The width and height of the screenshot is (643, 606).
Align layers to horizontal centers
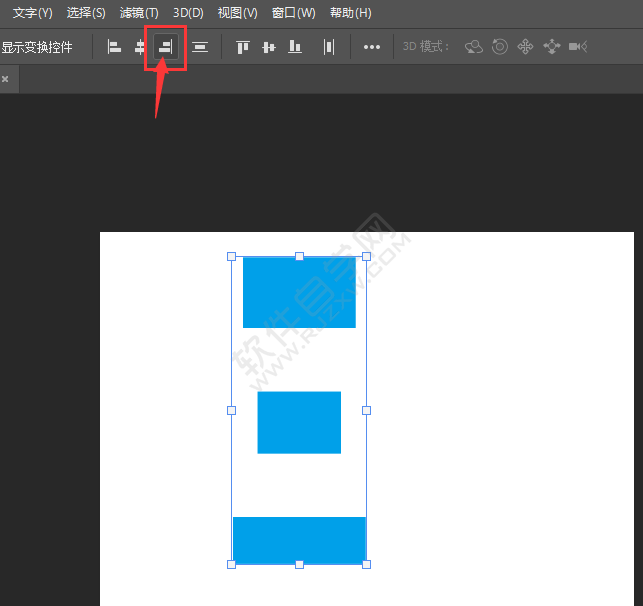[x=139, y=47]
